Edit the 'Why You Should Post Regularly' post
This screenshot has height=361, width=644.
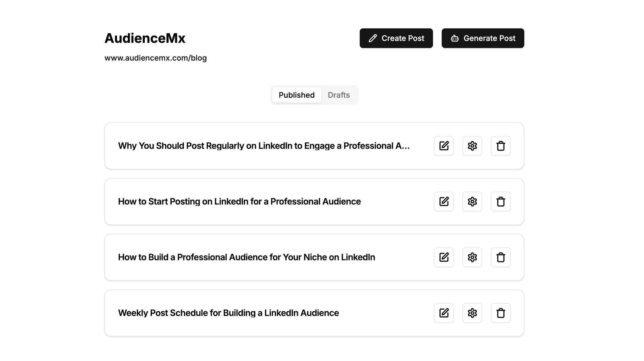tap(444, 146)
